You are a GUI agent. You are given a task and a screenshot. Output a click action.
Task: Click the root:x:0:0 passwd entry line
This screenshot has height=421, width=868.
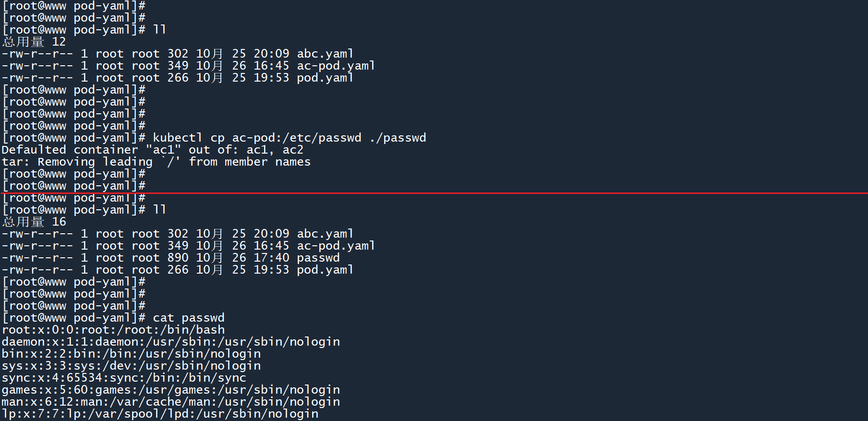[113, 330]
